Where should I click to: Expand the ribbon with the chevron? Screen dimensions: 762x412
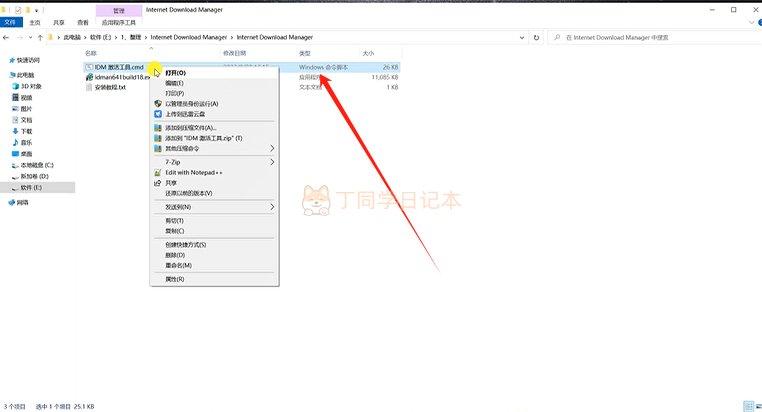(752, 22)
